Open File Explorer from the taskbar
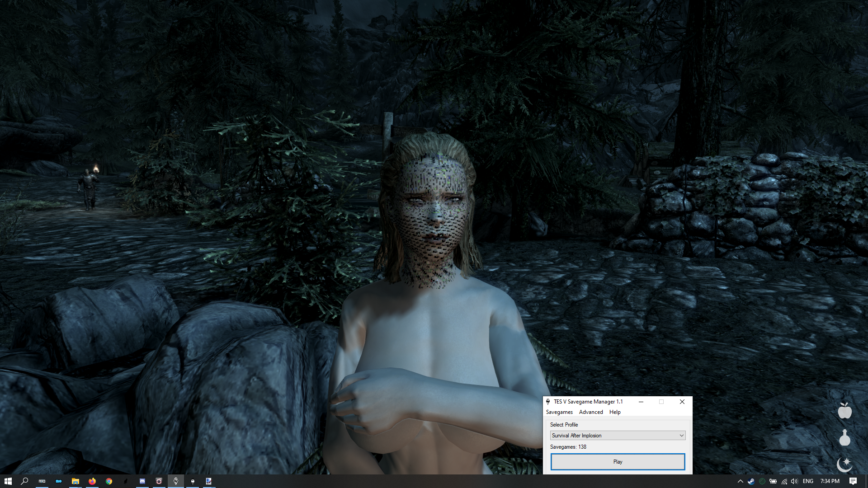Image resolution: width=868 pixels, height=488 pixels. 75,481
